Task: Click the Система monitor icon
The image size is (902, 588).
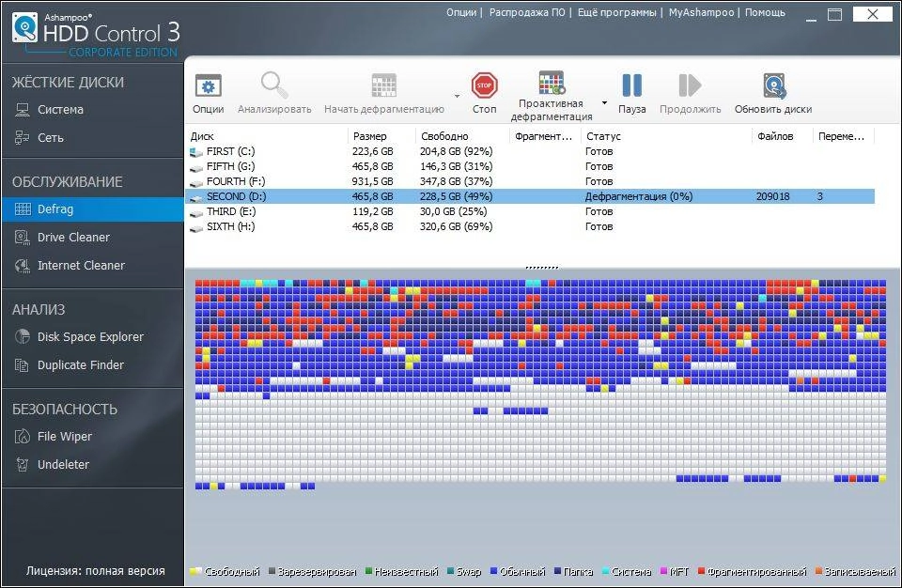Action: (x=23, y=109)
